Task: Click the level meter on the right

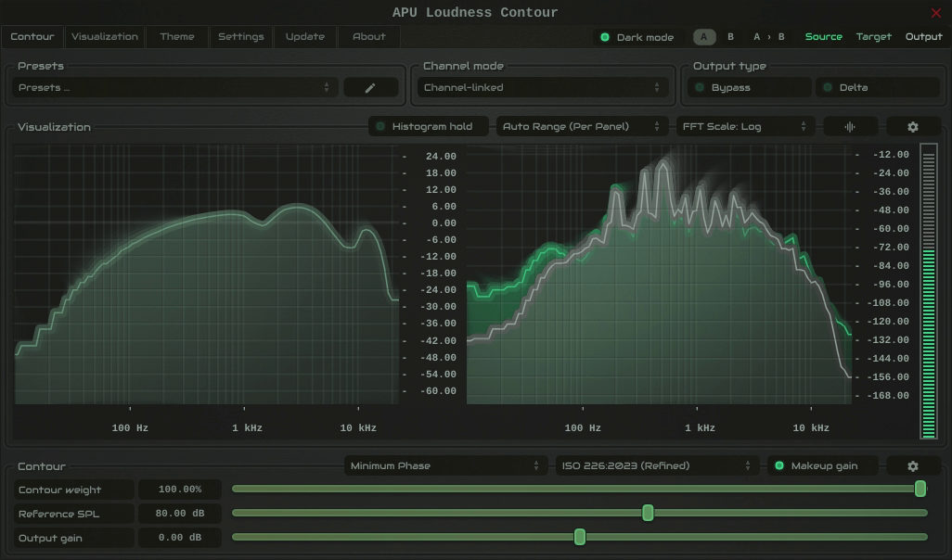Action: (928, 291)
